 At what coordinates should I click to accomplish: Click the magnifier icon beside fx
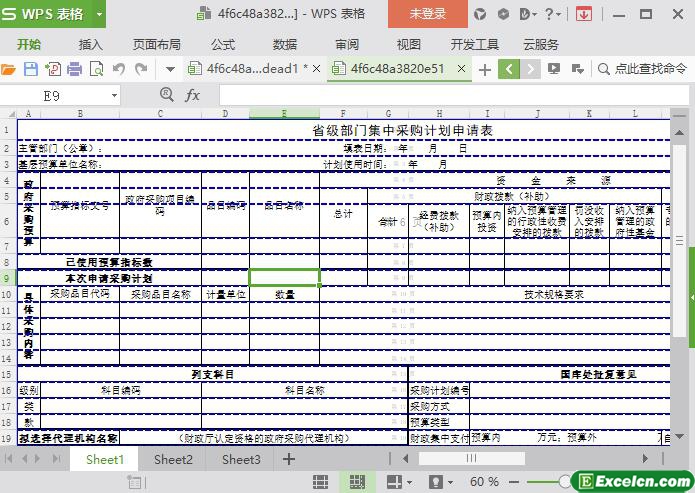(x=166, y=94)
